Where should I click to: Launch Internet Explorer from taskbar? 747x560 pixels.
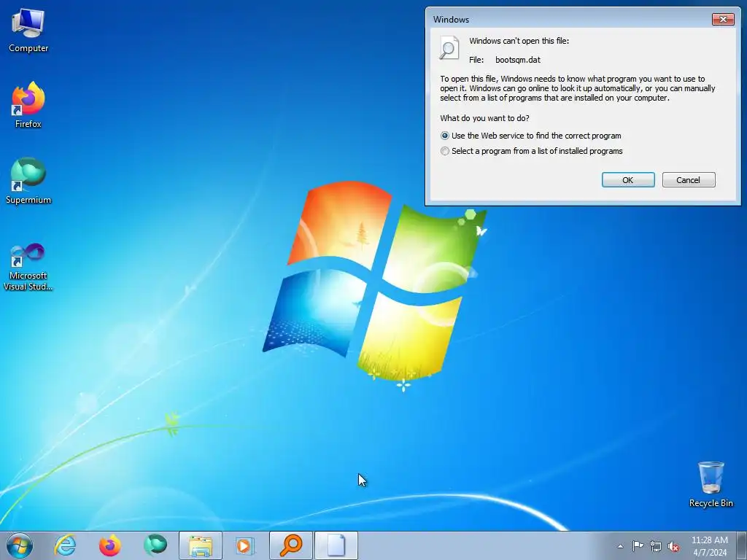click(65, 545)
